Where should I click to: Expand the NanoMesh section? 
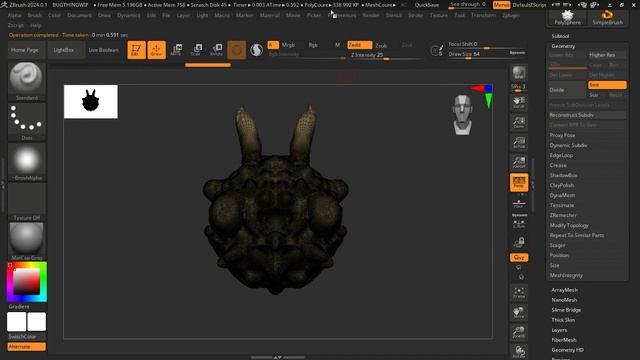564,300
